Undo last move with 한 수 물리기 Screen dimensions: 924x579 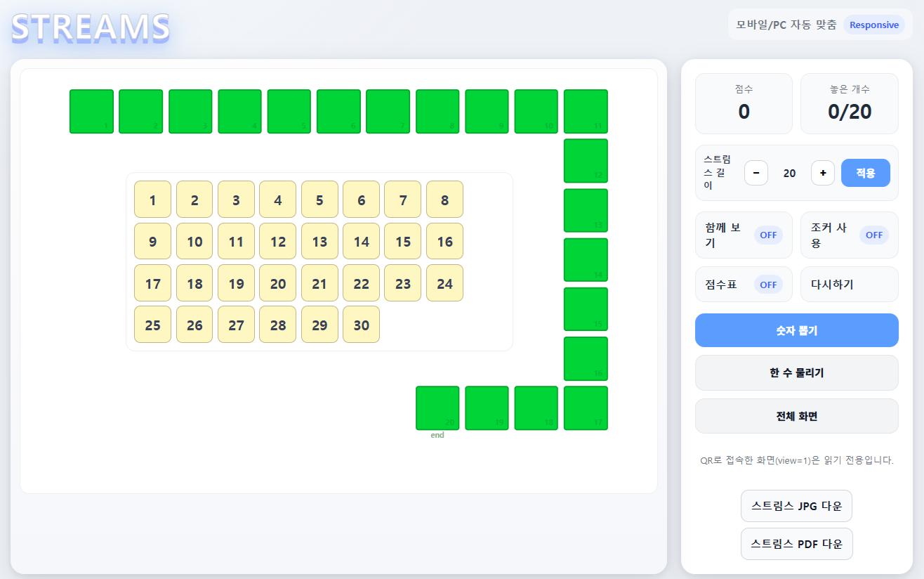(797, 372)
